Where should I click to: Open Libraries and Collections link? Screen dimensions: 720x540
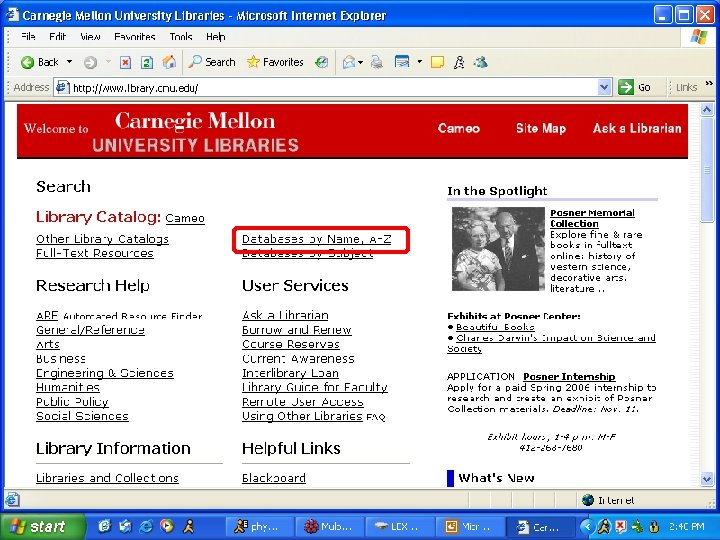[x=107, y=478]
